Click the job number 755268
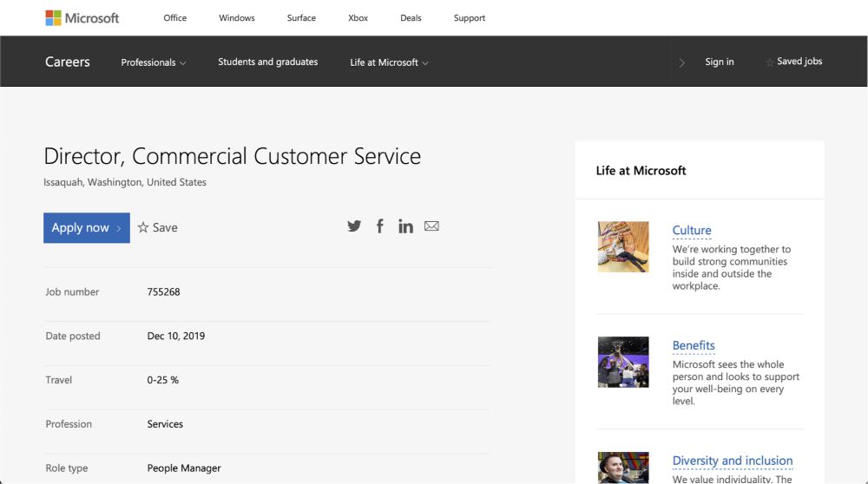This screenshot has width=868, height=484. click(163, 291)
